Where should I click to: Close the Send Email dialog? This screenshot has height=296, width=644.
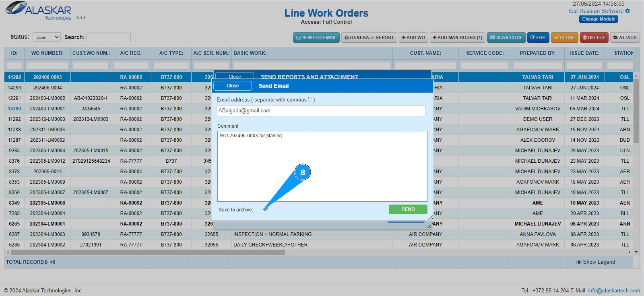233,86
